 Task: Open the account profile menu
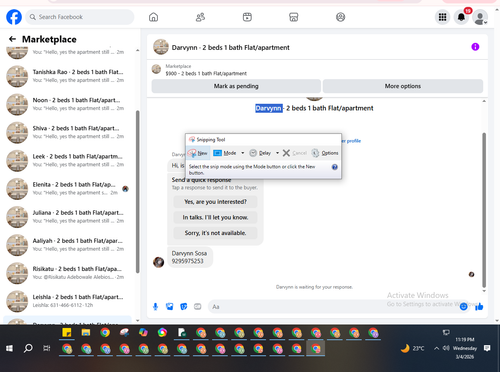click(x=480, y=17)
